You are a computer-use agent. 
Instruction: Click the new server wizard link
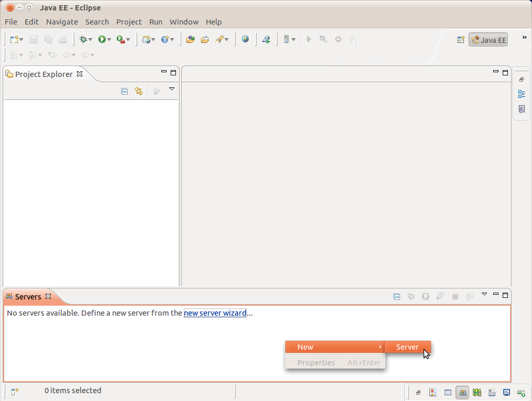215,313
